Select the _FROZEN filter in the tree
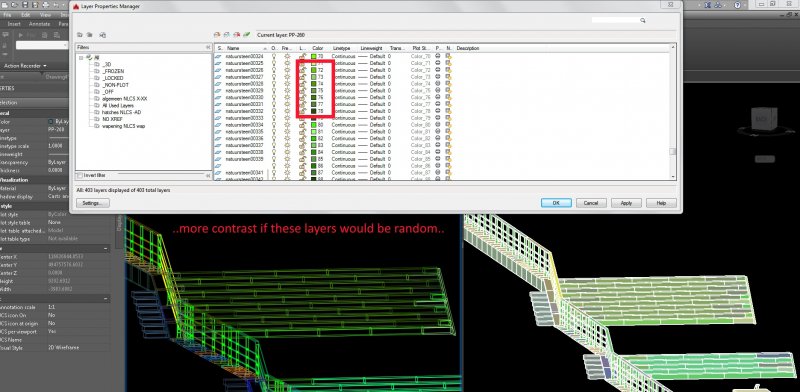This screenshot has height=392, width=800. coord(113,71)
